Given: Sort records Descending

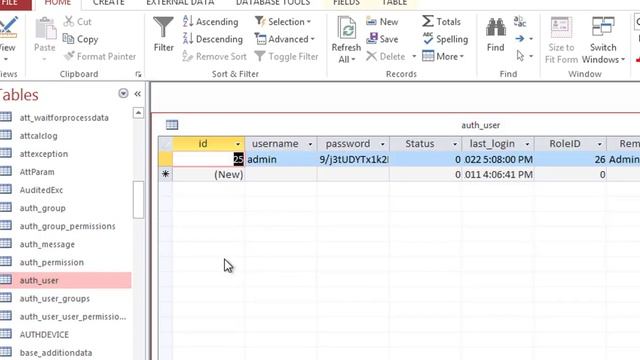Looking at the screenshot, I should tap(213, 39).
